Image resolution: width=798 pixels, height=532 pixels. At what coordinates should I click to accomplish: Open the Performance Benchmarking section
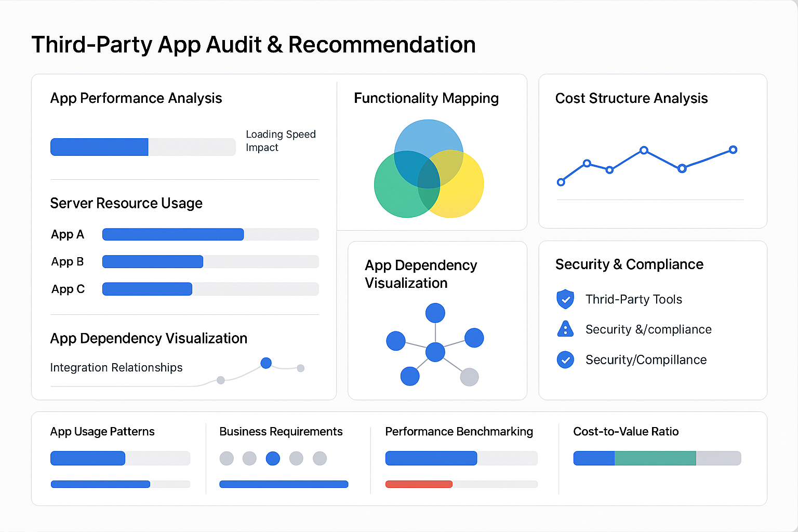[459, 431]
